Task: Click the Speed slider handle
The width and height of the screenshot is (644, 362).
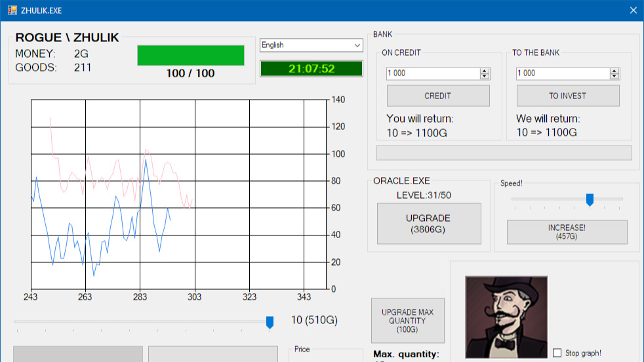Action: click(590, 199)
